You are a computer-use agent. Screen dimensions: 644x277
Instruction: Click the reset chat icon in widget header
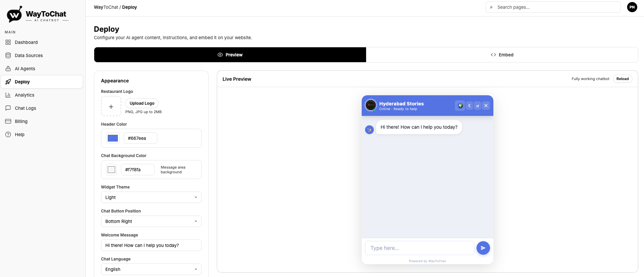click(x=478, y=106)
